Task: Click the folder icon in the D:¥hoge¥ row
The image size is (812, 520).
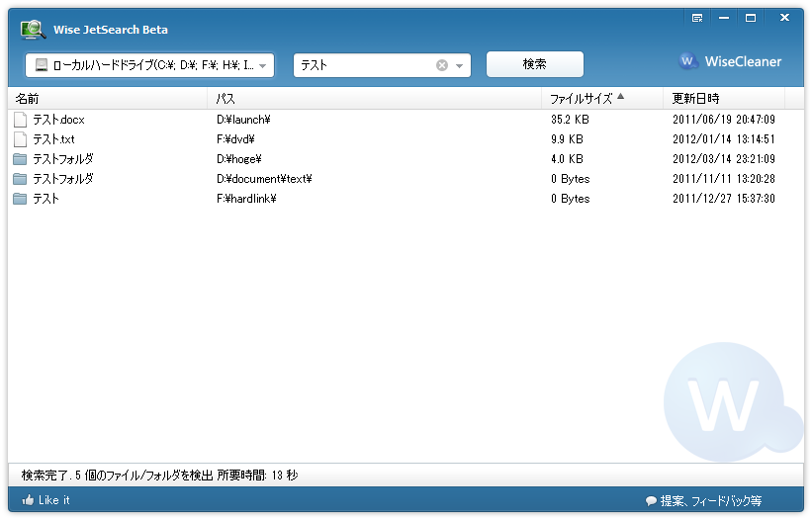Action: (20, 159)
